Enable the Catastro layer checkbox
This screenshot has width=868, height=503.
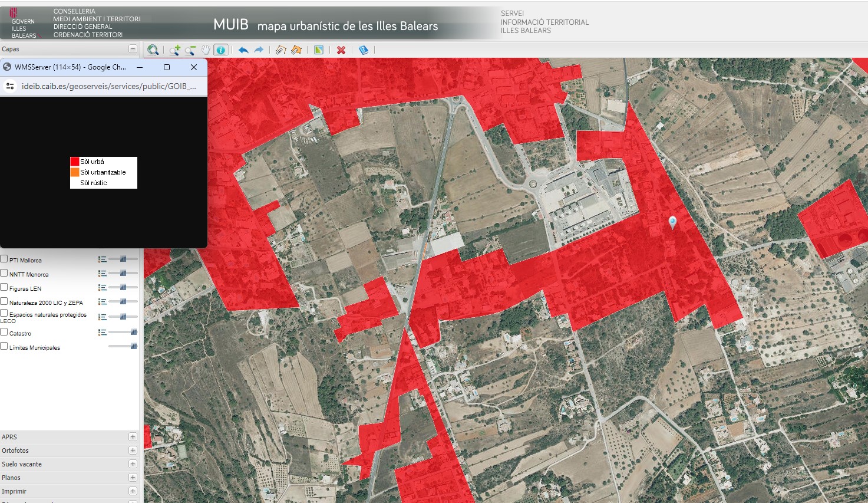click(4, 332)
